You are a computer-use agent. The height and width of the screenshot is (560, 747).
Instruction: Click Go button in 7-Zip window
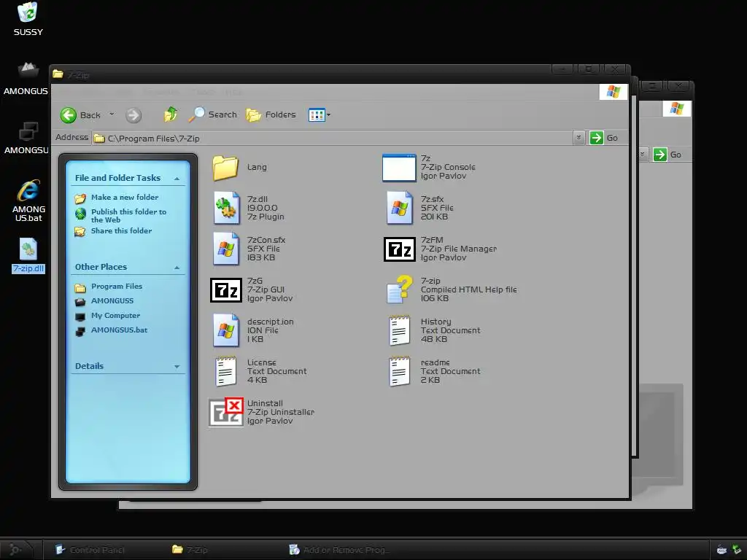(x=603, y=138)
